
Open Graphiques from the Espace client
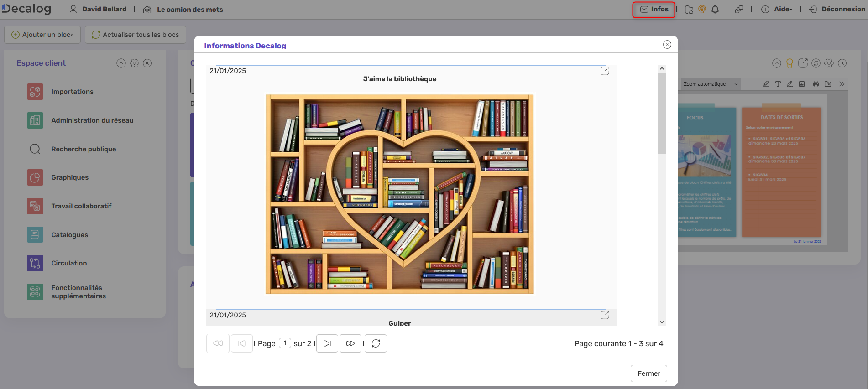(69, 177)
